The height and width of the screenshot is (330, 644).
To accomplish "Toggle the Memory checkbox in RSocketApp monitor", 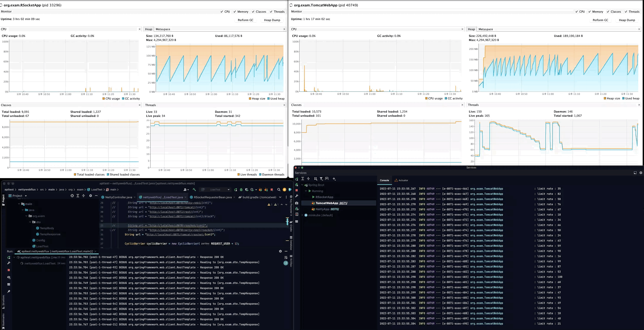I will click(x=235, y=12).
